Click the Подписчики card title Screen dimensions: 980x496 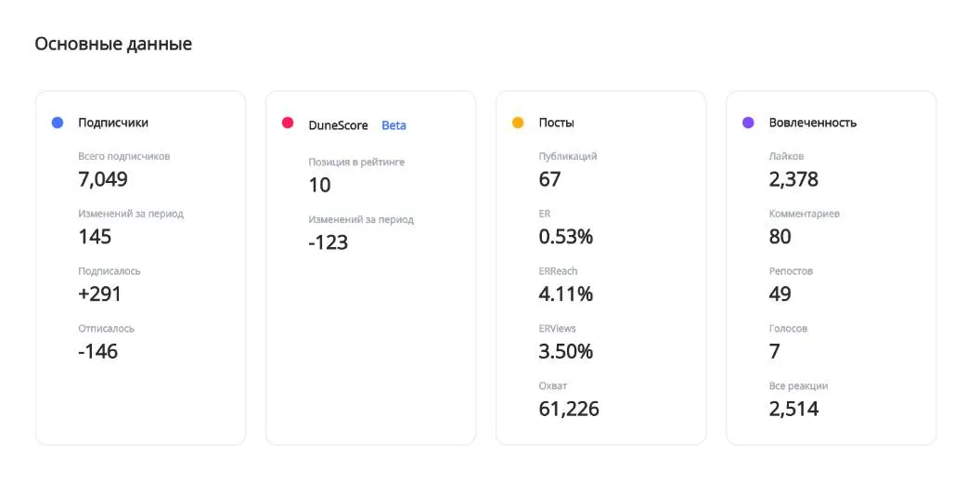pos(113,123)
